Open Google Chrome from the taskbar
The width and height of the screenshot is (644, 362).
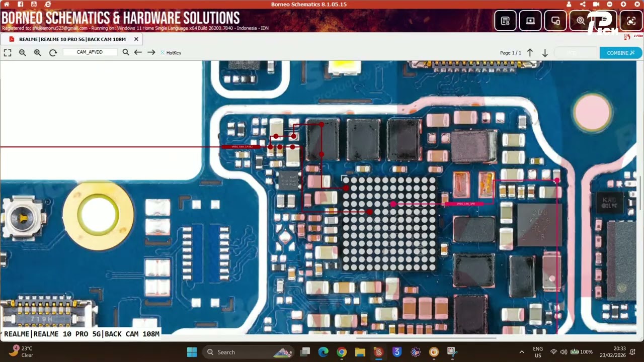point(342,352)
